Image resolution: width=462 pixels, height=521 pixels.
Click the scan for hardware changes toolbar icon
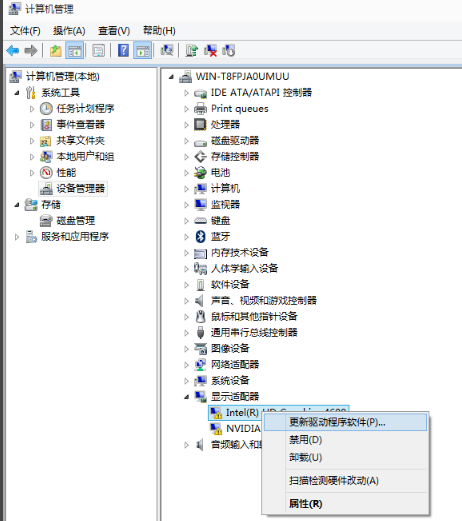tap(167, 51)
